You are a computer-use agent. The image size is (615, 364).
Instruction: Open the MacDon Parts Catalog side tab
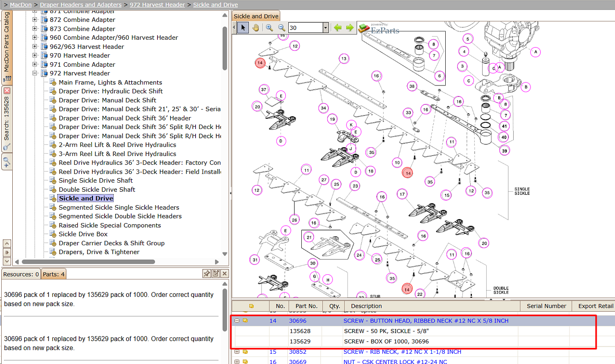7,47
